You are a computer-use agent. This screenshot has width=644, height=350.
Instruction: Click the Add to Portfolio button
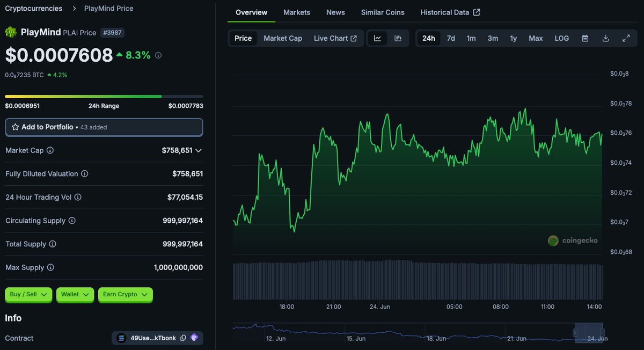104,127
